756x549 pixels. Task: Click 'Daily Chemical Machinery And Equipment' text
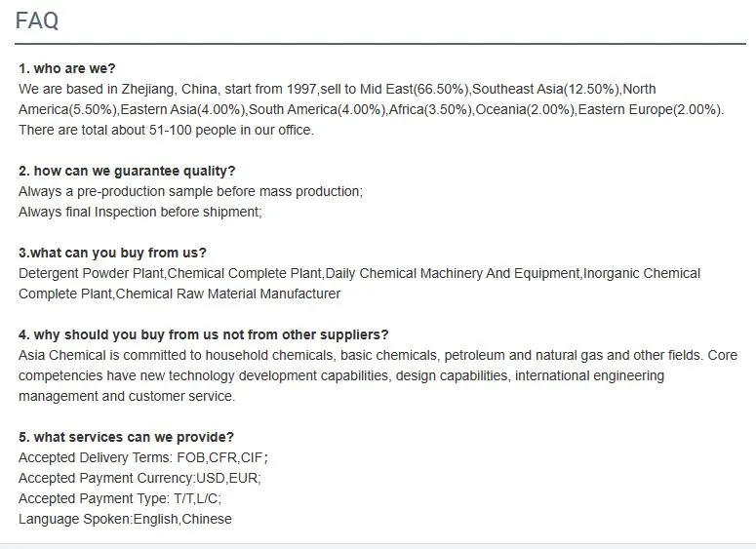pos(452,273)
